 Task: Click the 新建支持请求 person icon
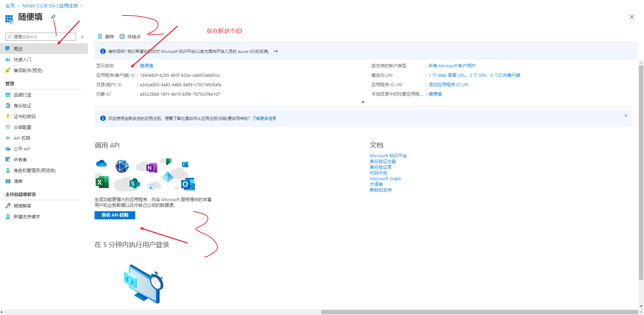coord(8,216)
